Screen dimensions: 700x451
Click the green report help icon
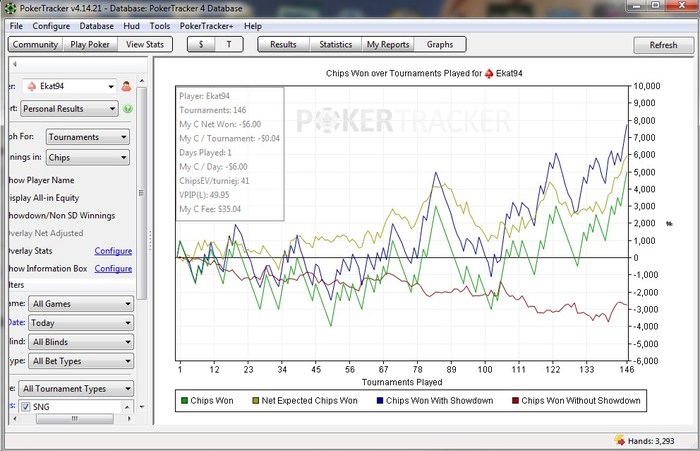click(128, 109)
